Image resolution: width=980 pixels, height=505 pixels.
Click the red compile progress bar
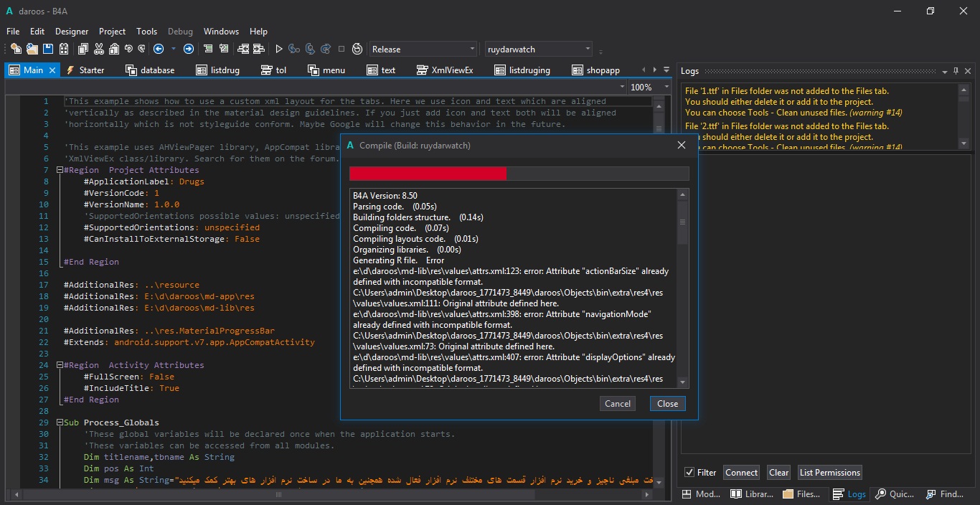[428, 174]
